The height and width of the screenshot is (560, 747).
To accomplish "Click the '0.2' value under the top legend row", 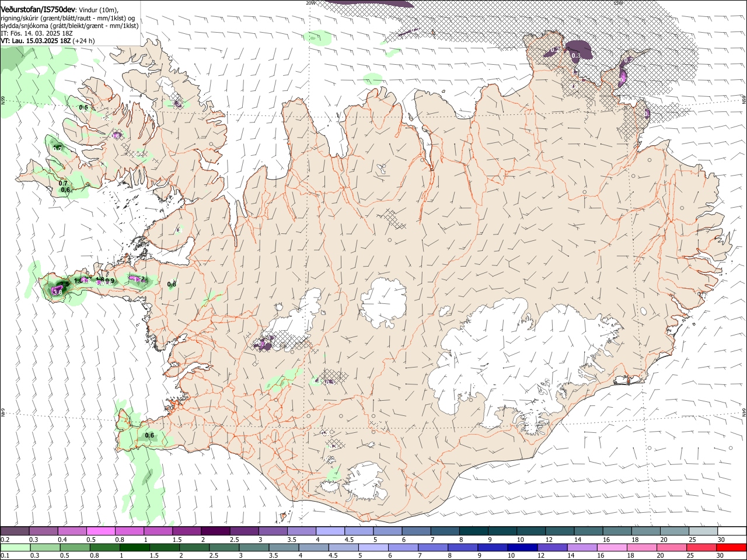I will (x=5, y=540).
